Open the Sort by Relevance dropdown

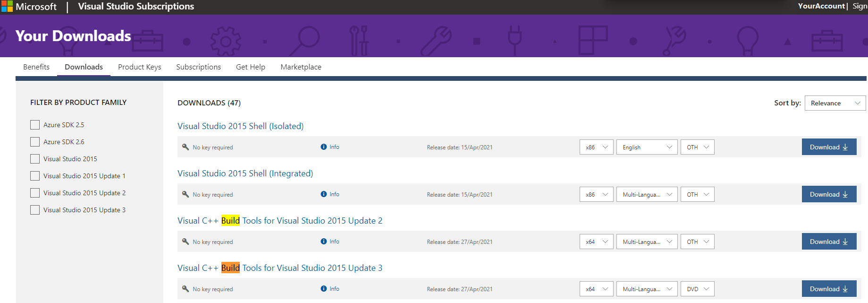click(835, 103)
